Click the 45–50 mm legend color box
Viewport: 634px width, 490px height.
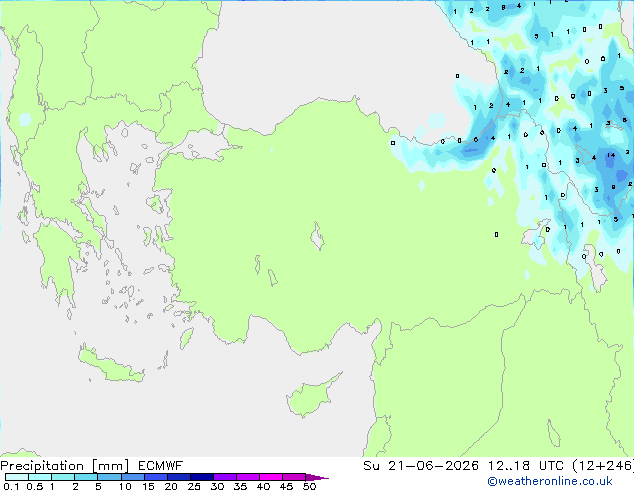(x=294, y=477)
